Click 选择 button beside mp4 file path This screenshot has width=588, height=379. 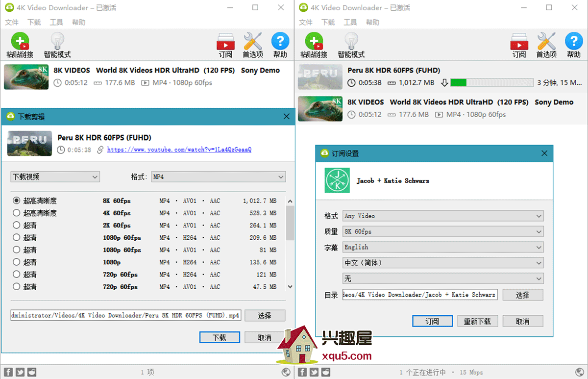tap(265, 316)
